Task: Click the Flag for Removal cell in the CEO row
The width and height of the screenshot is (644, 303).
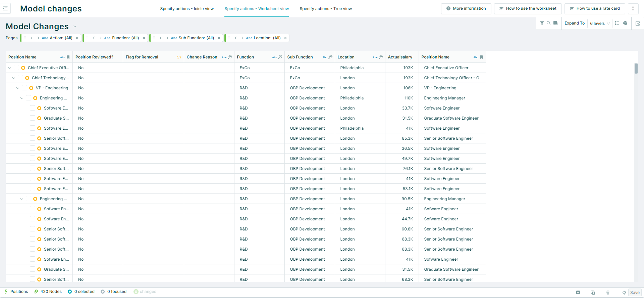Action: coord(153,68)
